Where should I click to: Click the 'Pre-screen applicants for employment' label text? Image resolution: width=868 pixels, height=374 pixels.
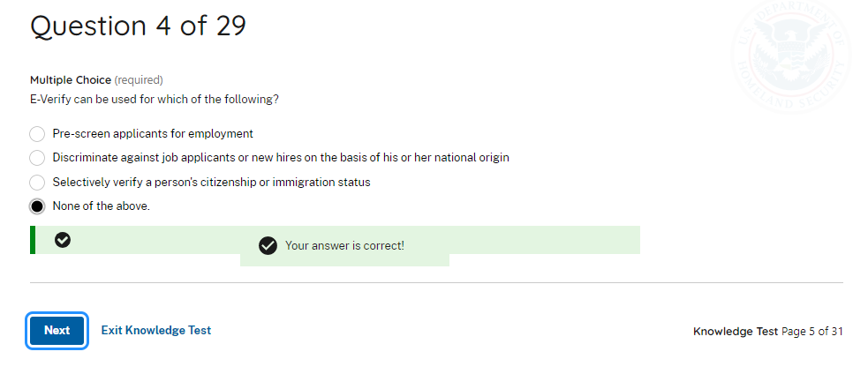pos(153,134)
